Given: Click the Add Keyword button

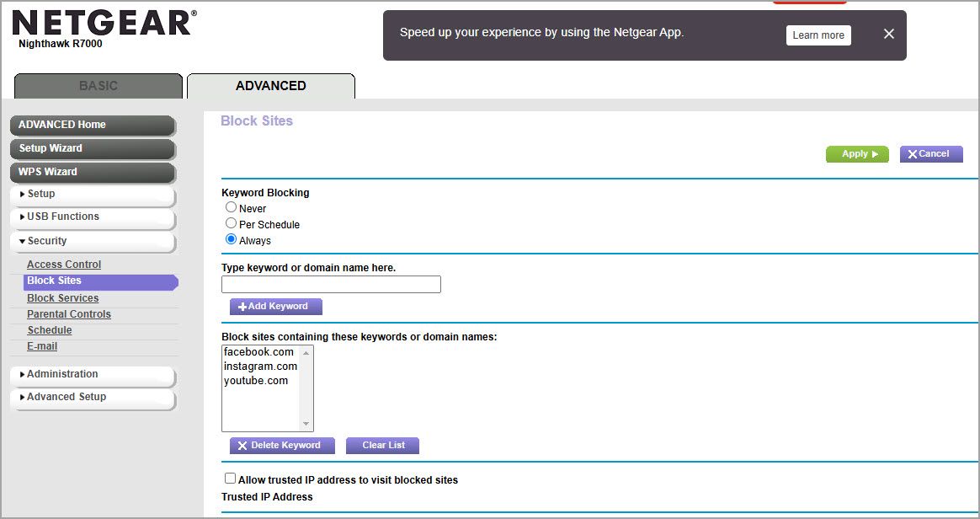Looking at the screenshot, I should (x=275, y=306).
